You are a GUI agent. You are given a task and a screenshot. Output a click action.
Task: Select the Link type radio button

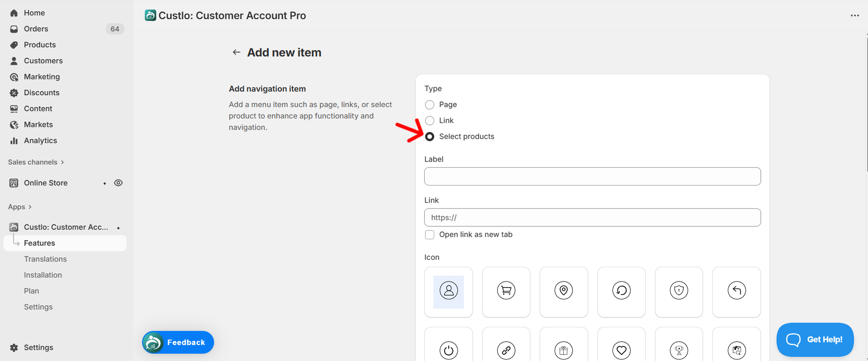430,121
